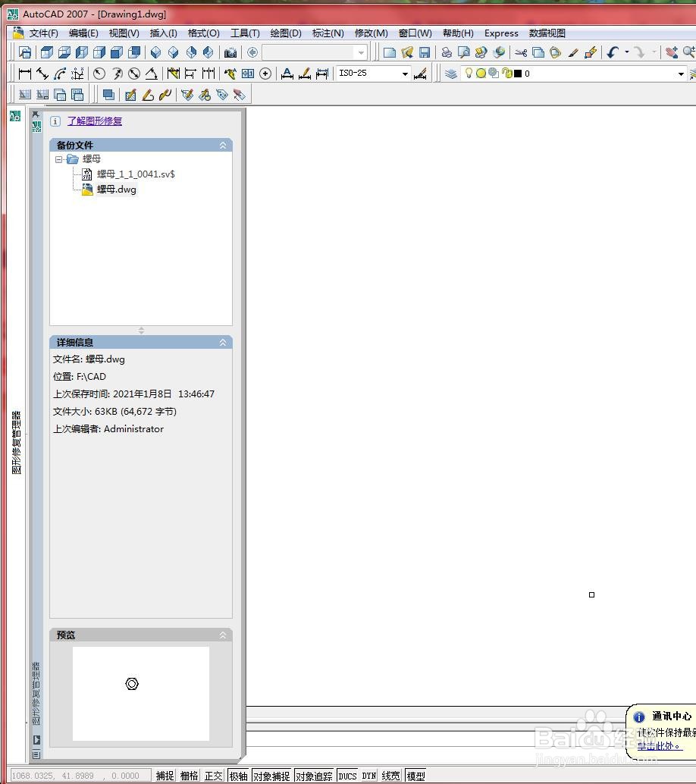Open the 文件(F) menu
This screenshot has width=696, height=784.
point(43,33)
